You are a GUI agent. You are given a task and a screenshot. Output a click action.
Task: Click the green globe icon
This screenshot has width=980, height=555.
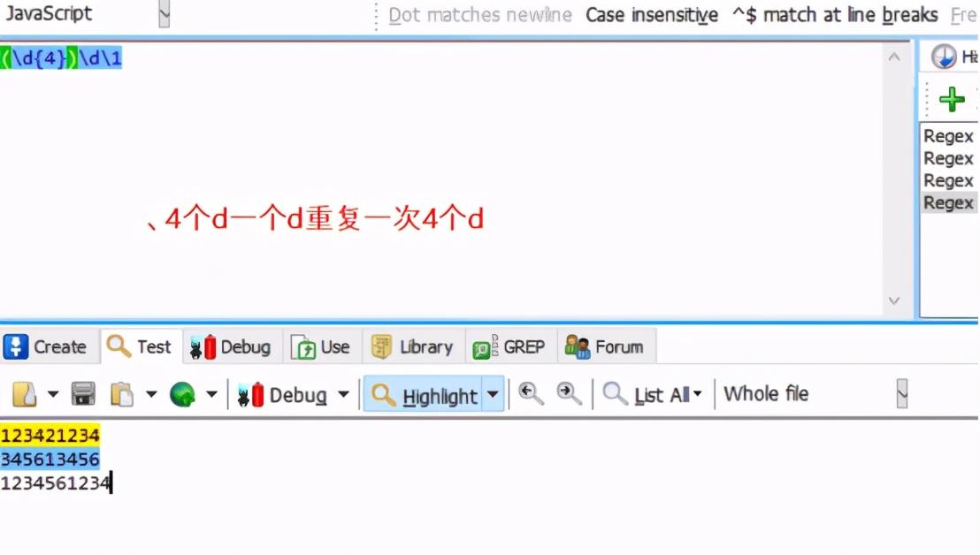182,394
